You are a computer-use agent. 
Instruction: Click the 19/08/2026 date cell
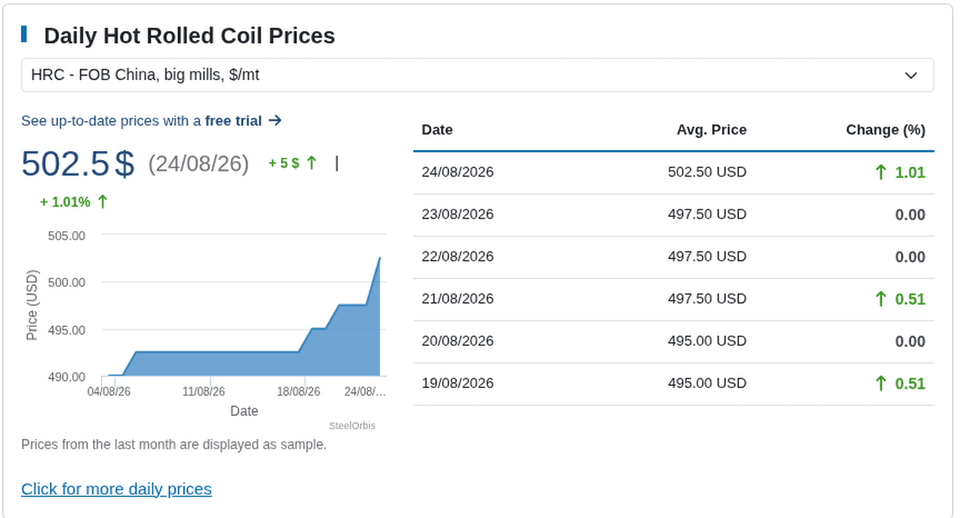[x=457, y=383]
